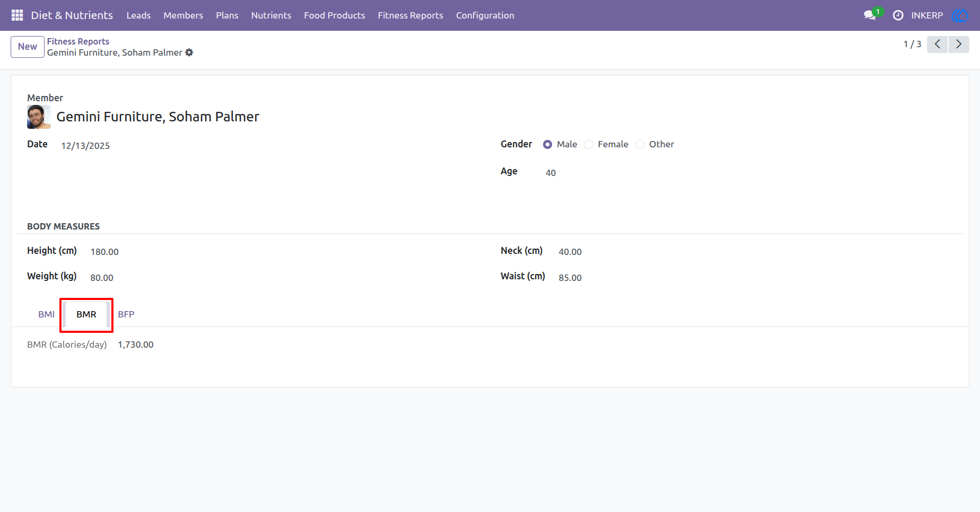Go to next record arrow

tap(959, 45)
